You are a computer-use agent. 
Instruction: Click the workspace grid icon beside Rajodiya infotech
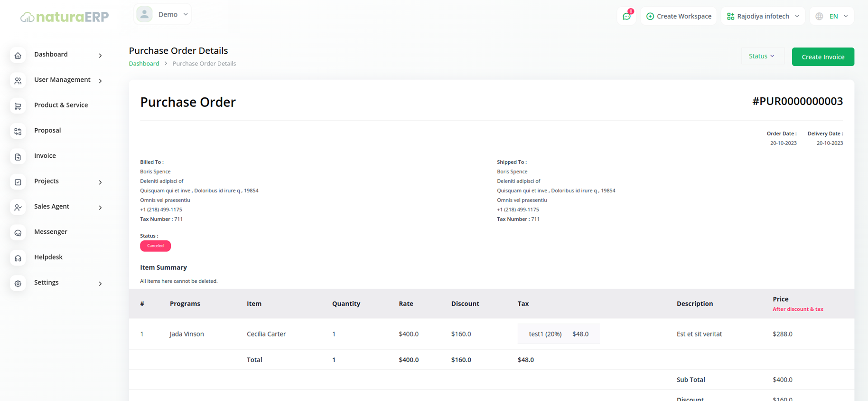[730, 16]
